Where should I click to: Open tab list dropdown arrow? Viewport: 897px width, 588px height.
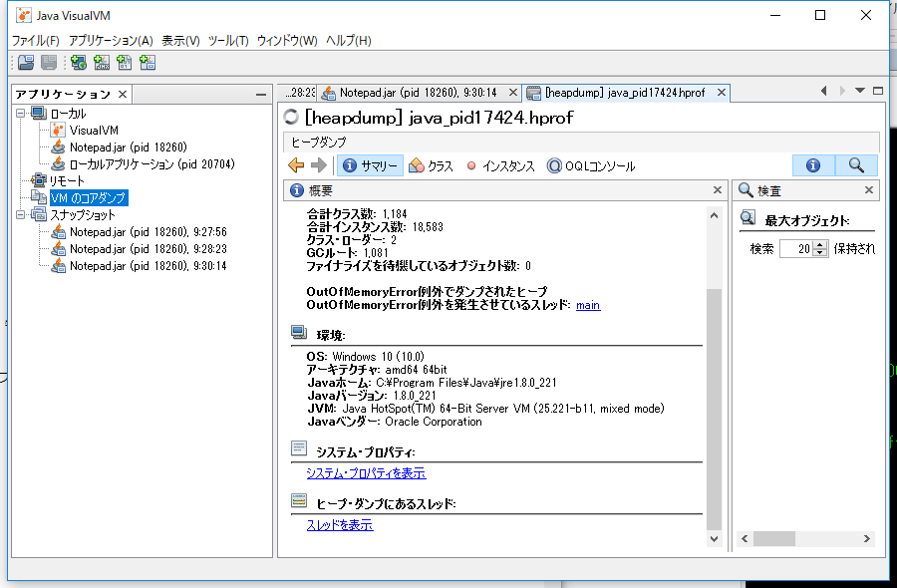(x=860, y=91)
